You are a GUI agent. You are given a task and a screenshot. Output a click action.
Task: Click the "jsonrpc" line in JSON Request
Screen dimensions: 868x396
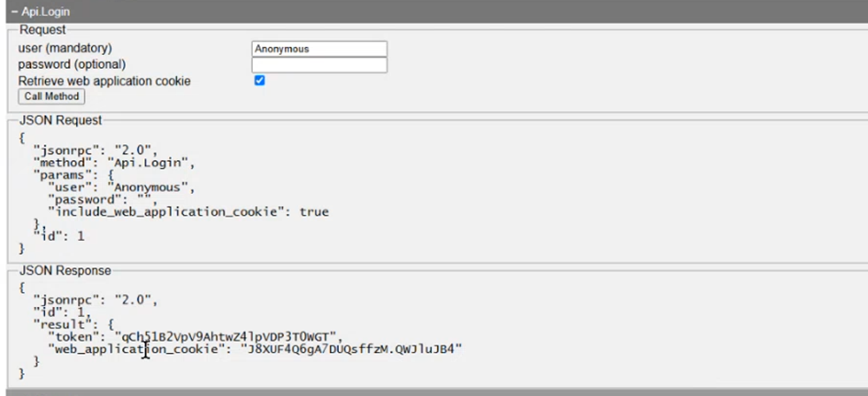click(x=96, y=150)
